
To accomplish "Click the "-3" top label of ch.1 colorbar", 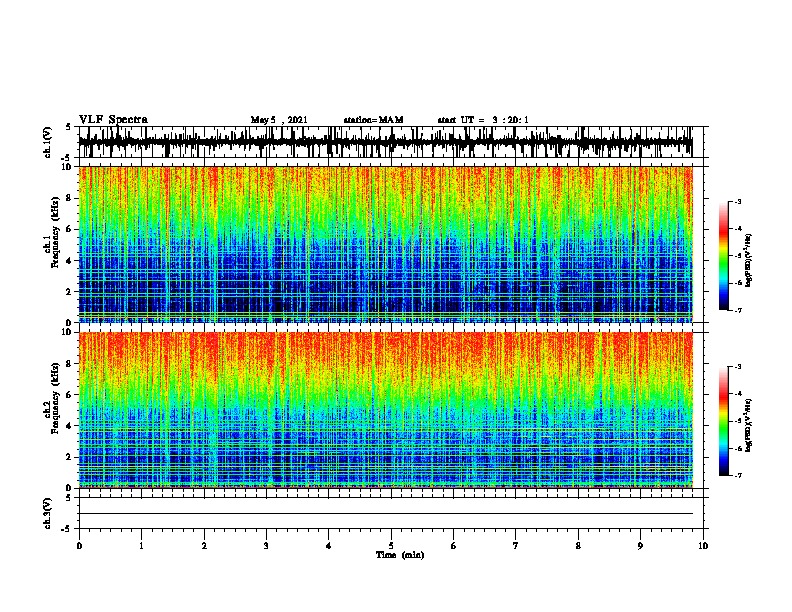I will pos(738,202).
